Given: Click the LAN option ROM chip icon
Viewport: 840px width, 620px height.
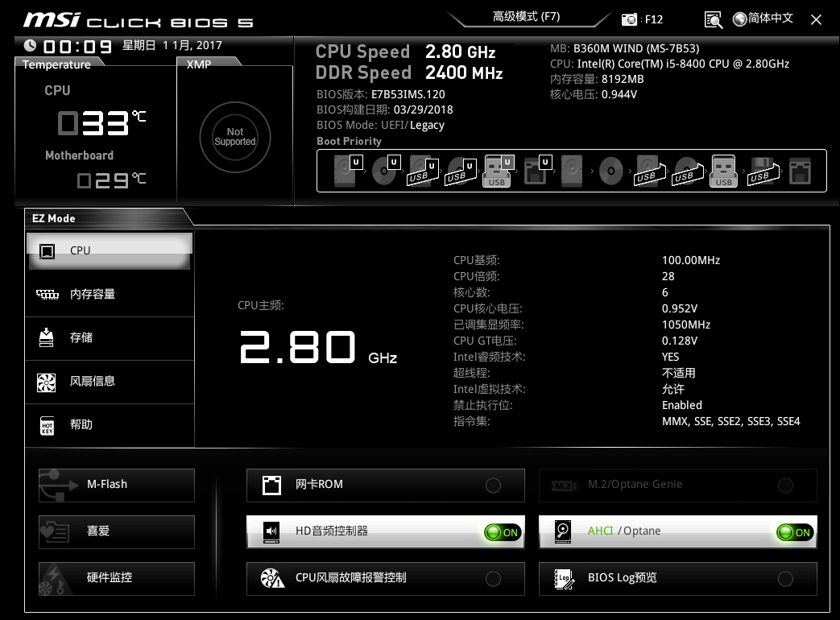Looking at the screenshot, I should pyautogui.click(x=271, y=485).
